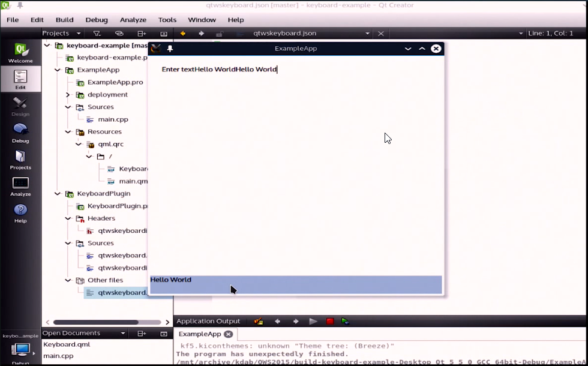588x366 pixels.
Task: Collapse the Other files node
Action: point(68,281)
